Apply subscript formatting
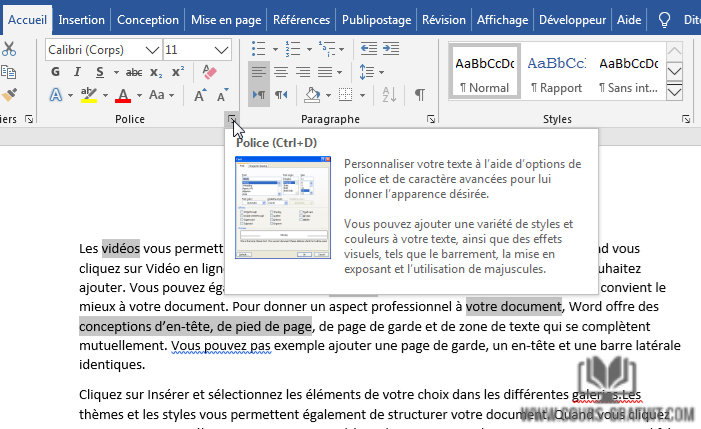701x429 pixels. 157,72
